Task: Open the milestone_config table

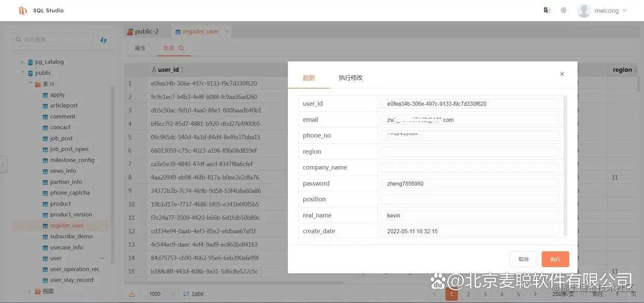Action: coord(72,160)
